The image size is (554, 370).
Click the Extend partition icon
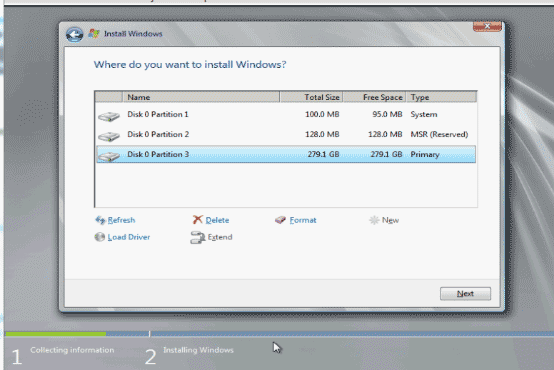[198, 237]
